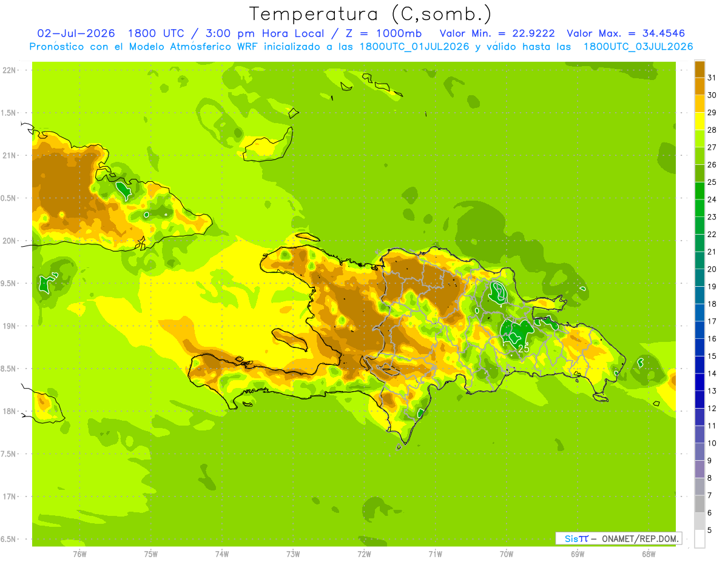Click legend value '15'
This screenshot has width=728, height=562.
pos(712,356)
